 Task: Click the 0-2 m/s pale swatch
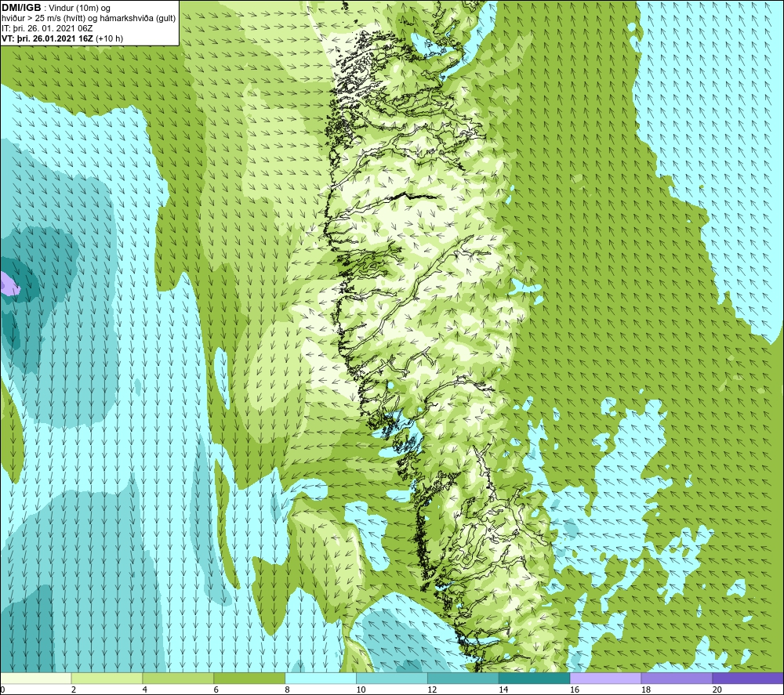point(35,678)
